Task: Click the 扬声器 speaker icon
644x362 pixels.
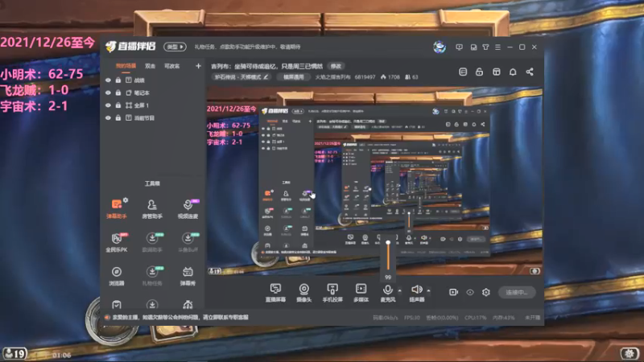Action: click(x=416, y=290)
